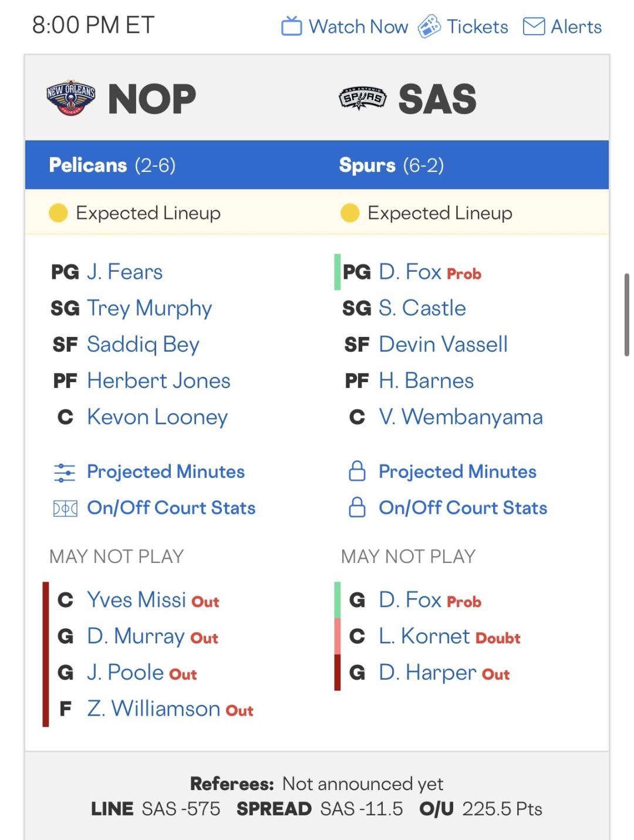Viewport: 634px width, 840px height.
Task: Click the New Orleans Pelicans logo
Action: point(71,97)
